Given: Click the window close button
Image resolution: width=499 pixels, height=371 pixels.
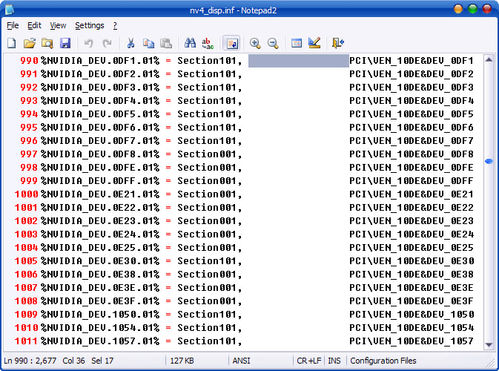Looking at the screenshot, I should [x=487, y=9].
